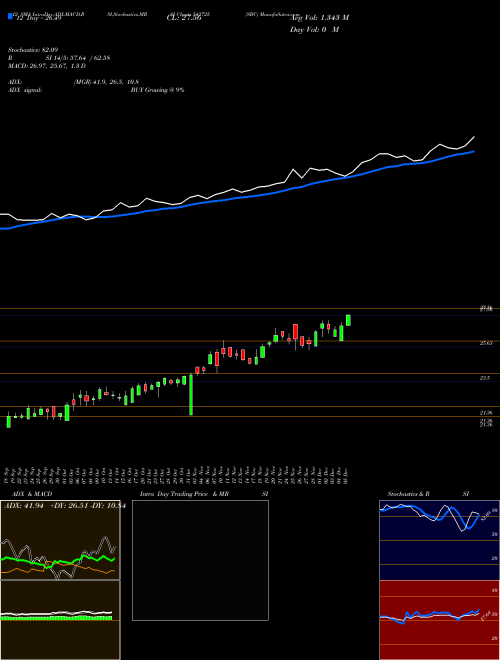The width and height of the screenshot is (500, 660).
Task: Click the latest green candle at chart's right end
Action: [x=348, y=320]
